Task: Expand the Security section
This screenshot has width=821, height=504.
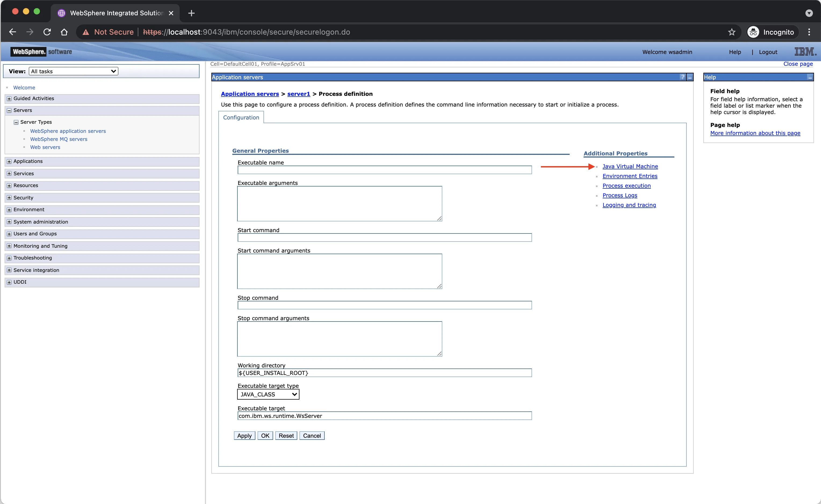Action: pyautogui.click(x=9, y=198)
